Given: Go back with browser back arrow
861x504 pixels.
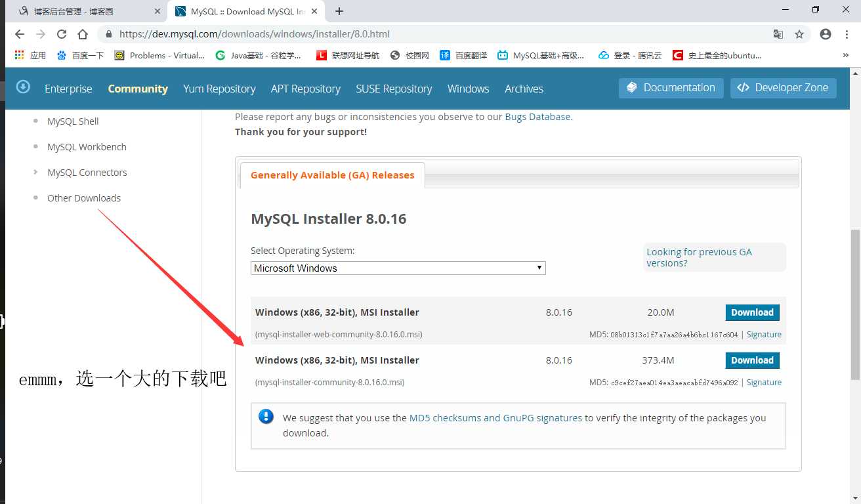Looking at the screenshot, I should (19, 34).
